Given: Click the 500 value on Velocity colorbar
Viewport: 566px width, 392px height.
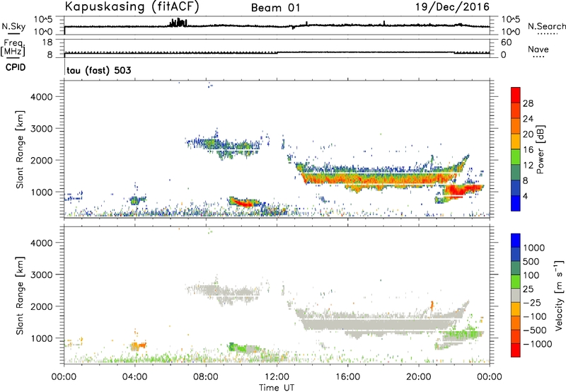Looking at the screenshot, I should 530,262.
